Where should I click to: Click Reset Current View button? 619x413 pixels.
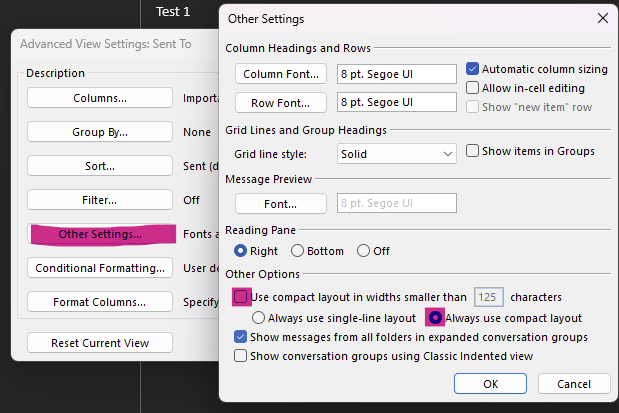(x=100, y=343)
